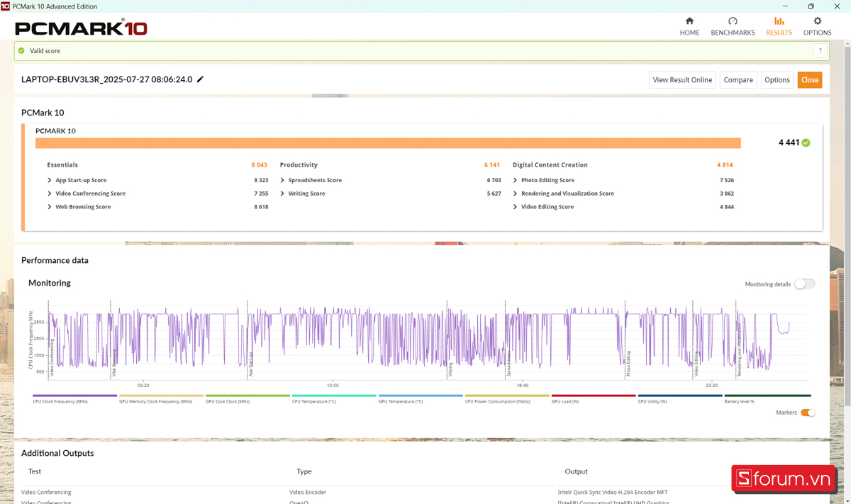Click the green valid score check icon

pos(21,51)
